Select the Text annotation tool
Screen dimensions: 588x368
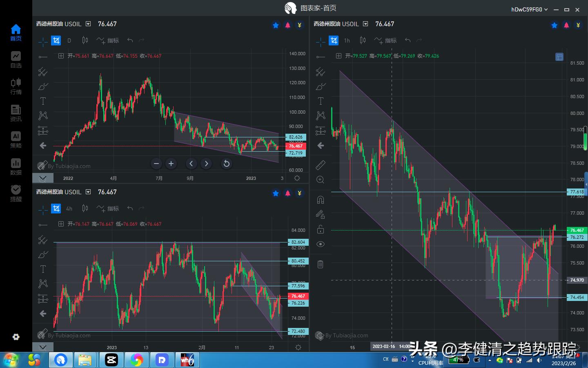pyautogui.click(x=42, y=101)
